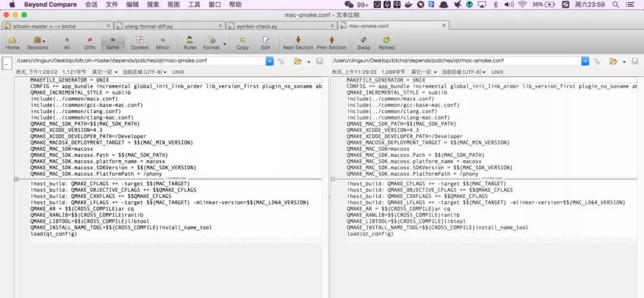Open left path history dropdown
644x298 pixels.
(x=270, y=61)
